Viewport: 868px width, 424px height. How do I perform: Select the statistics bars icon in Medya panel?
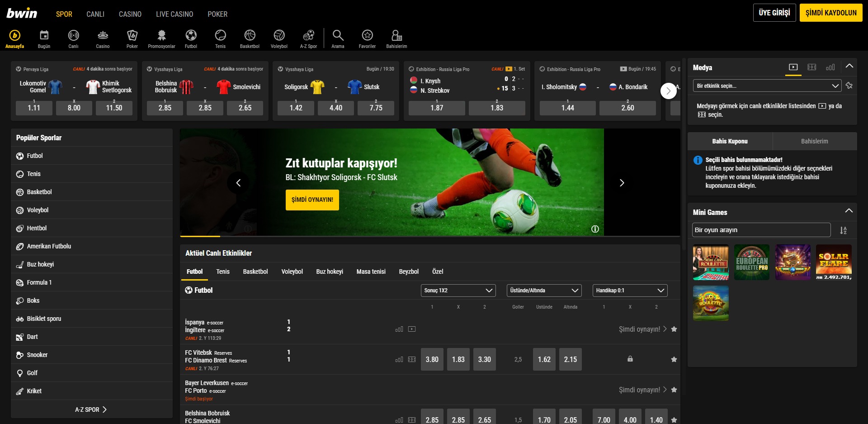point(830,67)
